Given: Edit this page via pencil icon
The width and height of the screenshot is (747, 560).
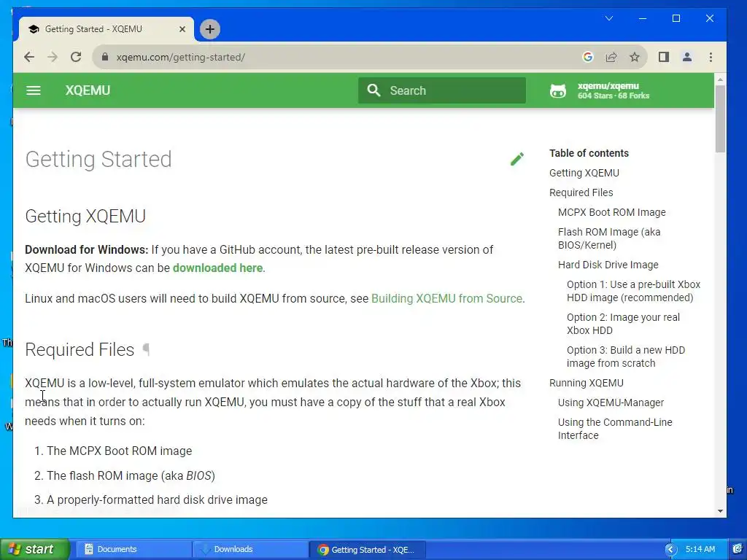Looking at the screenshot, I should 517,159.
